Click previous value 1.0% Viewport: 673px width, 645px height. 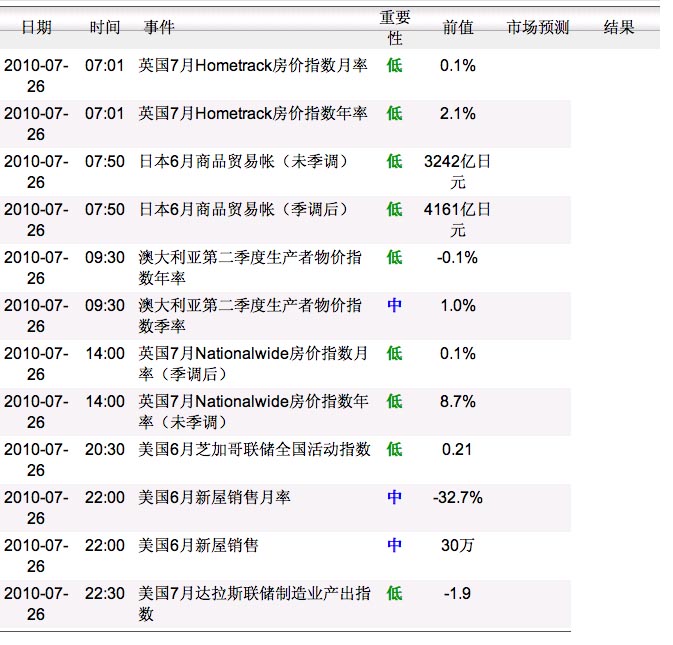[458, 306]
